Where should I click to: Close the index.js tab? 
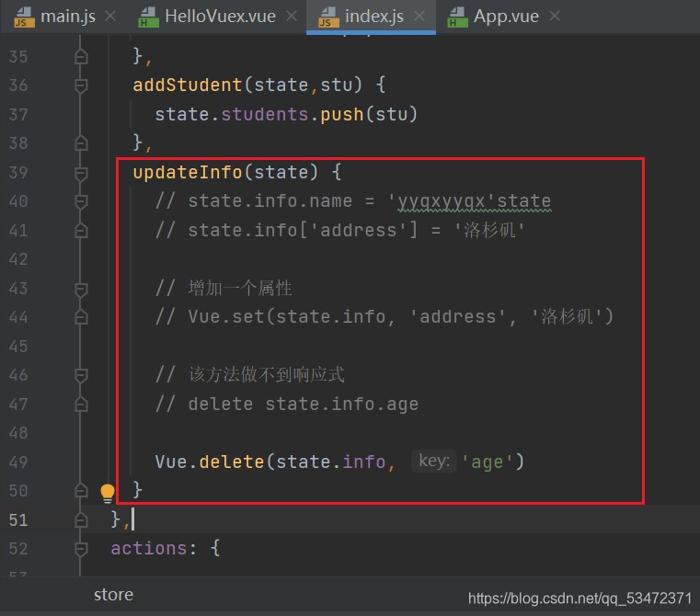click(x=419, y=17)
